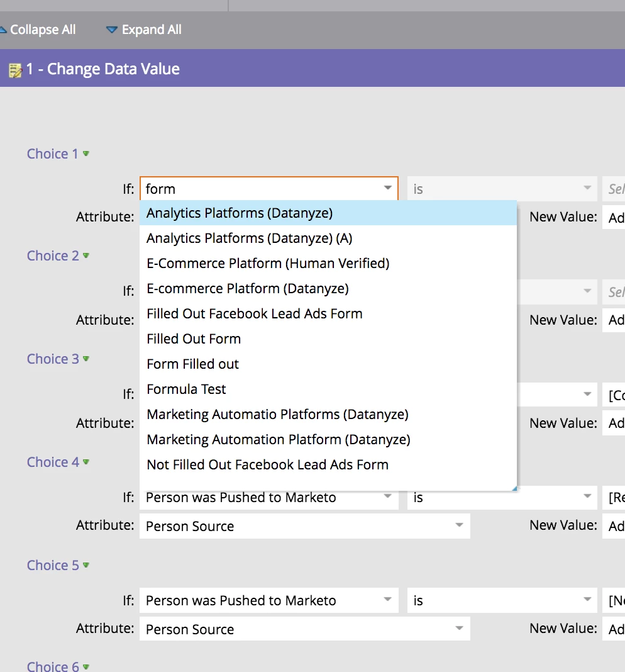The width and height of the screenshot is (625, 672).
Task: Select Not Filled Out Facebook Lead Ads Form
Action: click(x=267, y=465)
